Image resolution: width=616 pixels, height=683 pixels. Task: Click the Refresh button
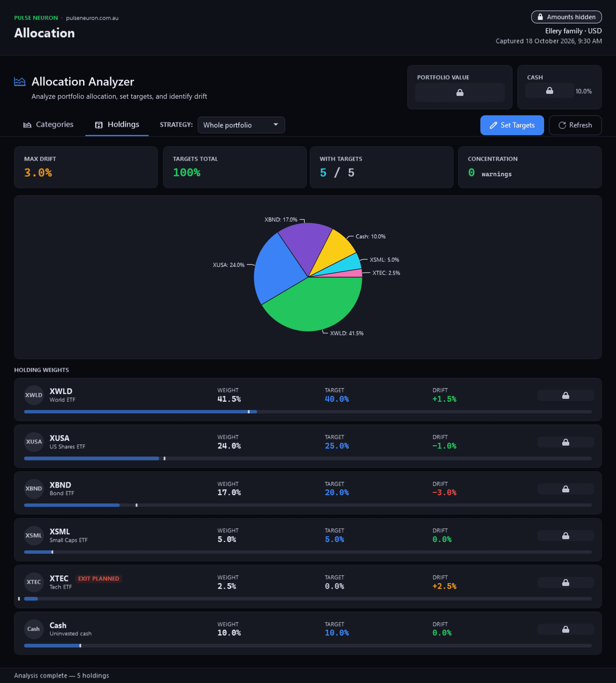pos(575,125)
